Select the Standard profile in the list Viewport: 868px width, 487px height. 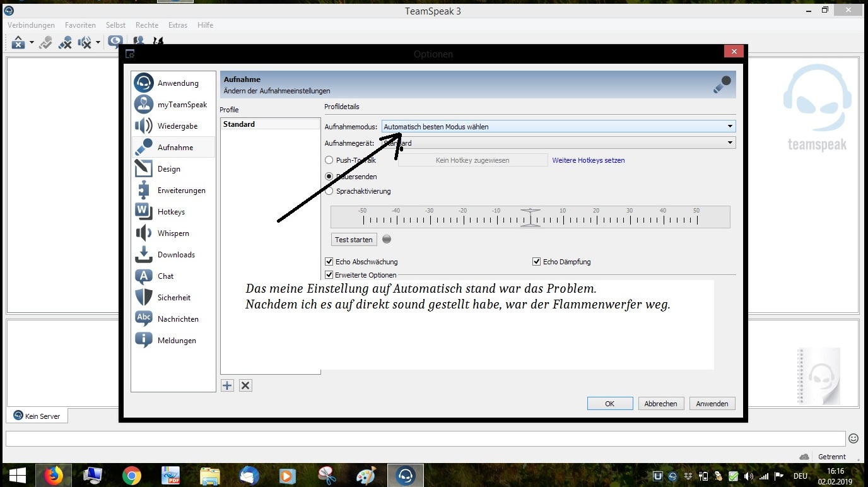tap(271, 124)
